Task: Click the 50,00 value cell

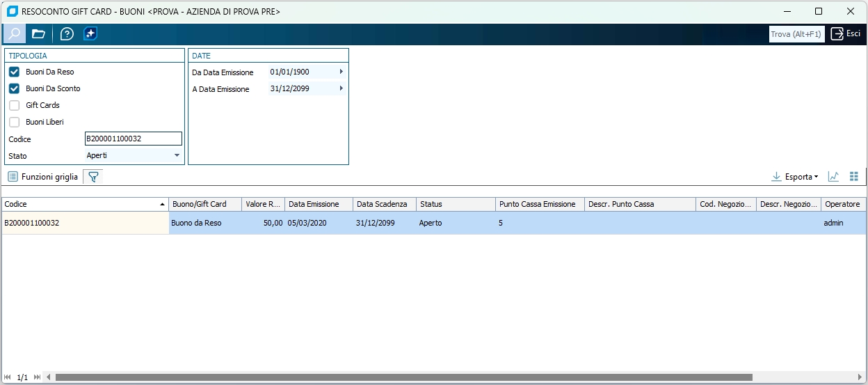Action: click(x=263, y=223)
